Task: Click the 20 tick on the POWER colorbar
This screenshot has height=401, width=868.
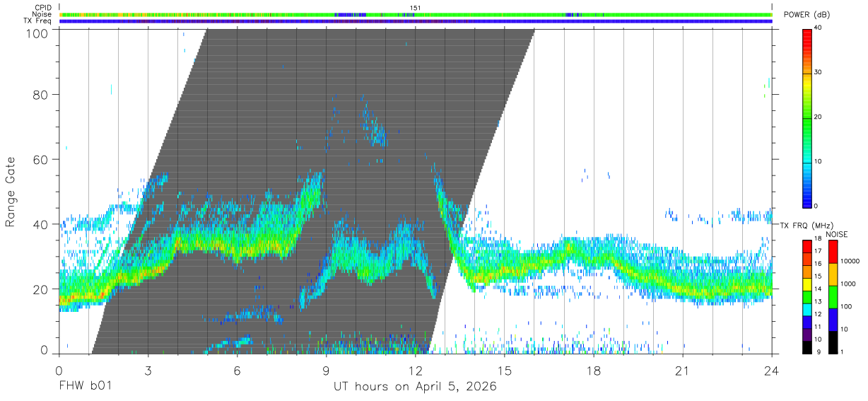Action: pos(818,117)
